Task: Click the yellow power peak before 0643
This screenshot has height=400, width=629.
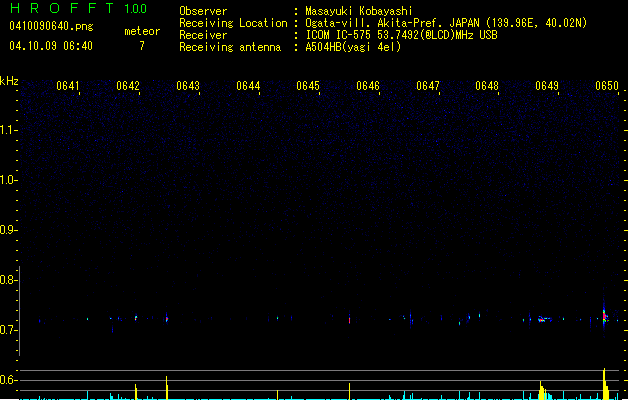Action: click(167, 388)
